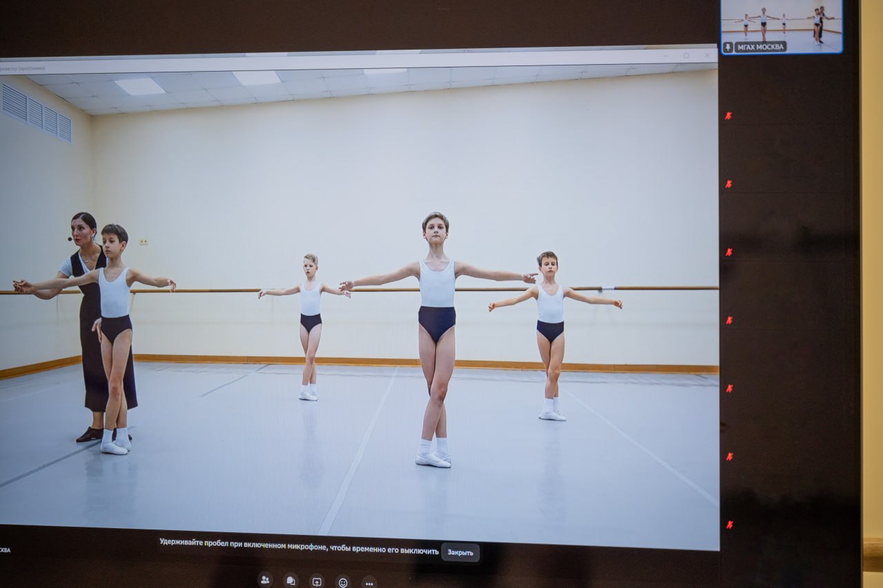Click the topmost red muted microphone icon
Viewport: 883px width, 588px height.
[x=727, y=116]
